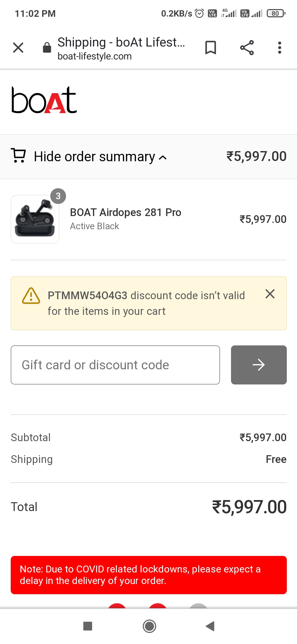
Task: Tap the quantity badge showing 3
Action: pos(58,196)
